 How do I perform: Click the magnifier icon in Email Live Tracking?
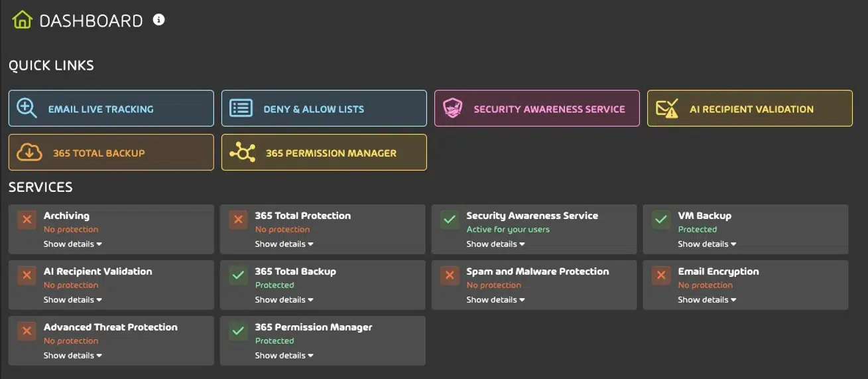(x=27, y=108)
